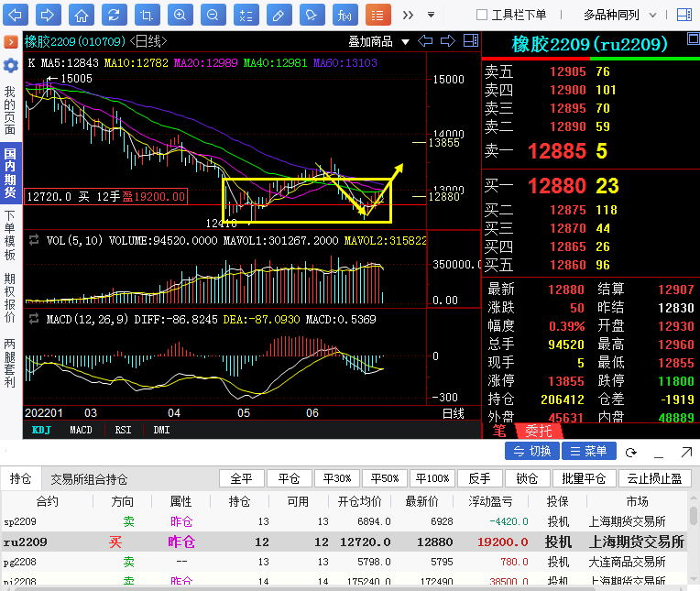
Task: Click the 全平 close-all button
Action: point(242,478)
